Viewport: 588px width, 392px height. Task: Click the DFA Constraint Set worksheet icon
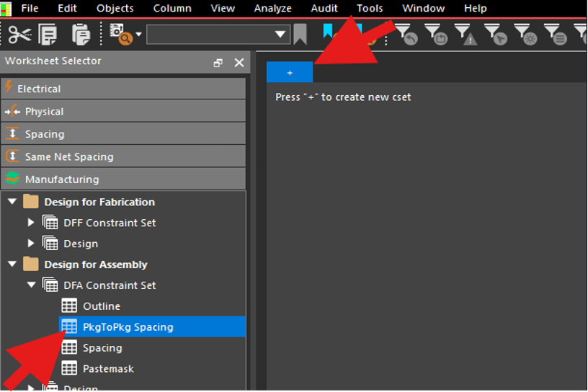click(x=50, y=285)
